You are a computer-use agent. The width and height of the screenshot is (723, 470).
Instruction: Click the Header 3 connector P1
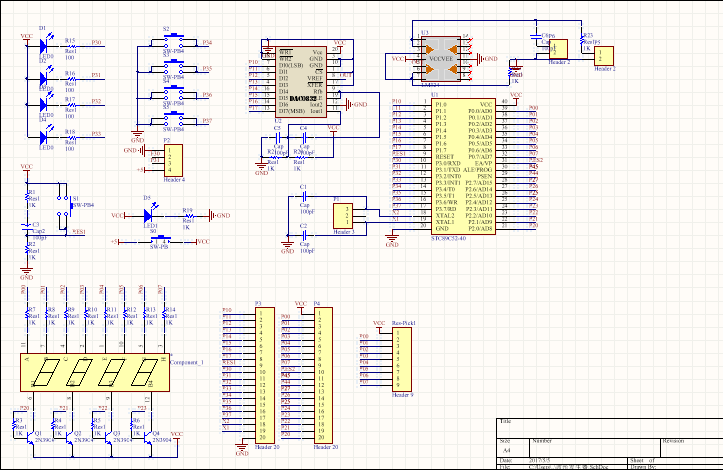pos(343,216)
